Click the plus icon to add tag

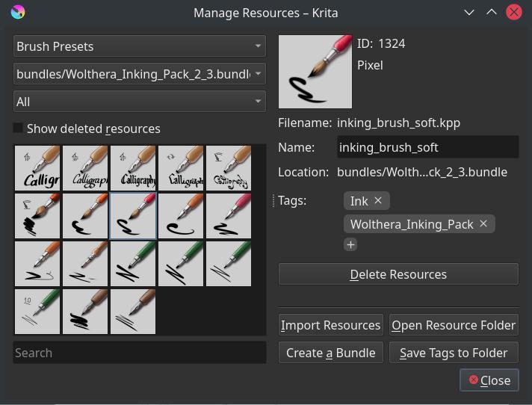(x=350, y=244)
